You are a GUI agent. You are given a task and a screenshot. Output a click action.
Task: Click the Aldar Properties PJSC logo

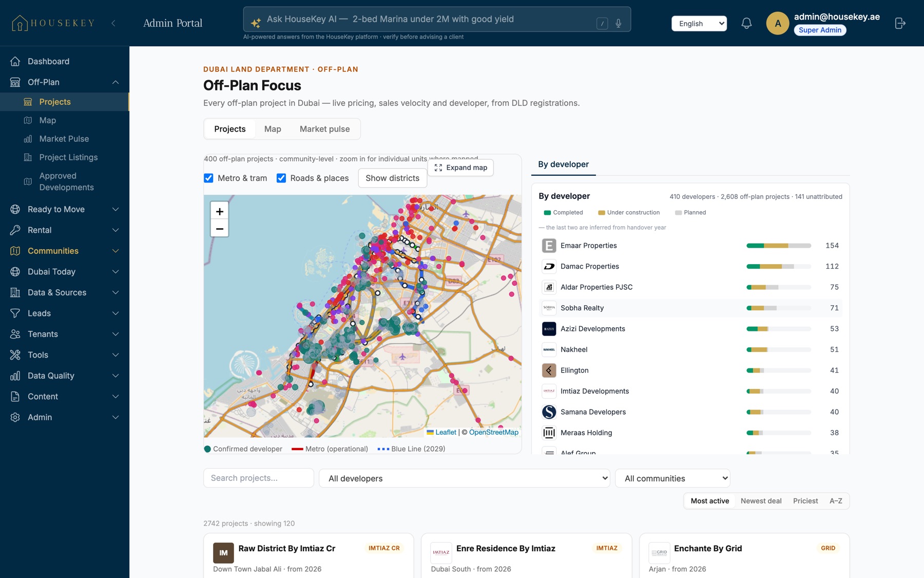tap(549, 287)
